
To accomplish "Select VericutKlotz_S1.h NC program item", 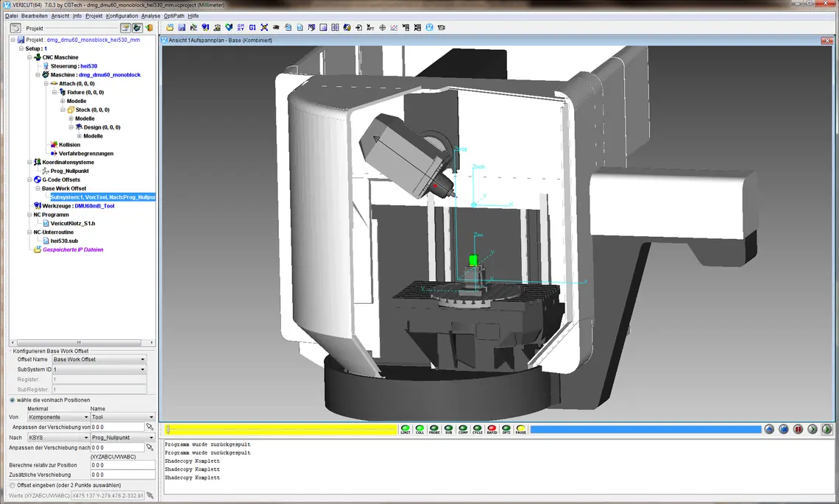I will (x=72, y=223).
